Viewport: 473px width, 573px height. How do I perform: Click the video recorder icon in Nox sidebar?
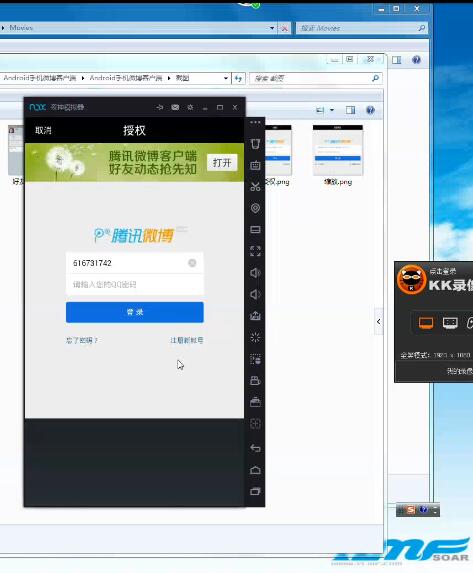tap(256, 380)
